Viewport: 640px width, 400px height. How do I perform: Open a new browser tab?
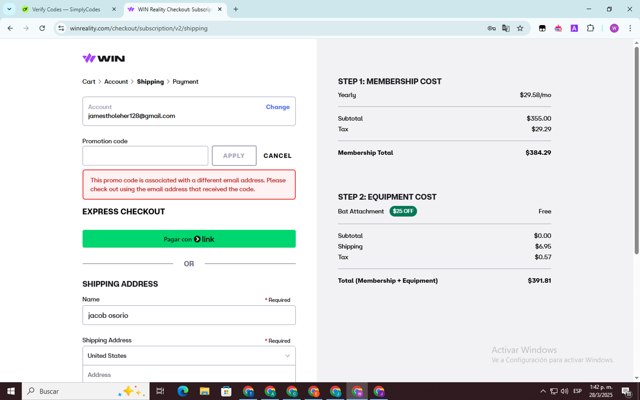point(236,9)
